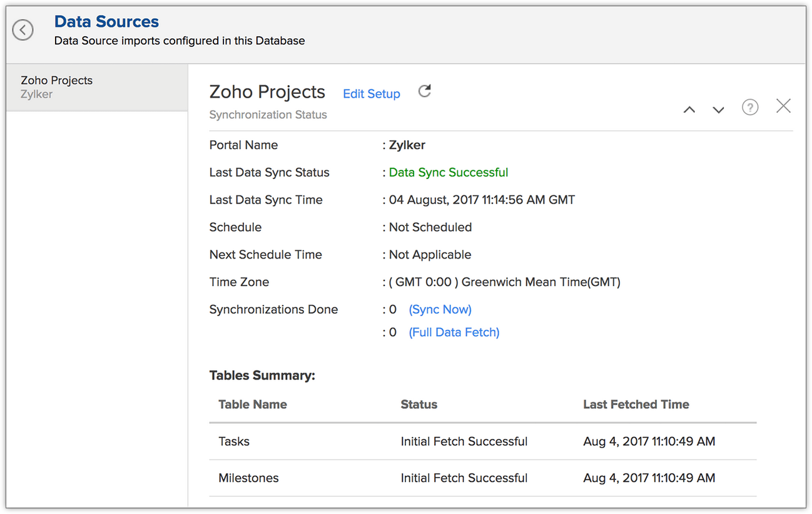The height and width of the screenshot is (514, 812).
Task: Click the Last Data Sync Time value
Action: pos(482,200)
